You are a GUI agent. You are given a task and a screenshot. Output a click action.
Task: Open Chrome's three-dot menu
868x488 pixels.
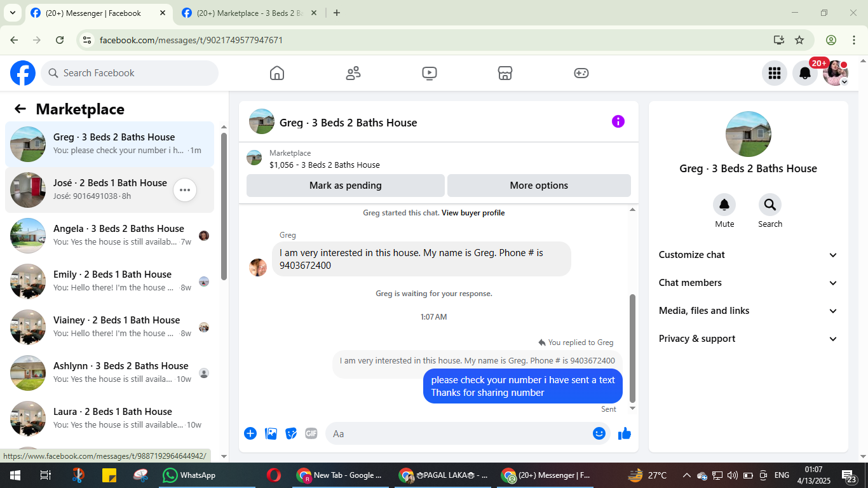(853, 40)
